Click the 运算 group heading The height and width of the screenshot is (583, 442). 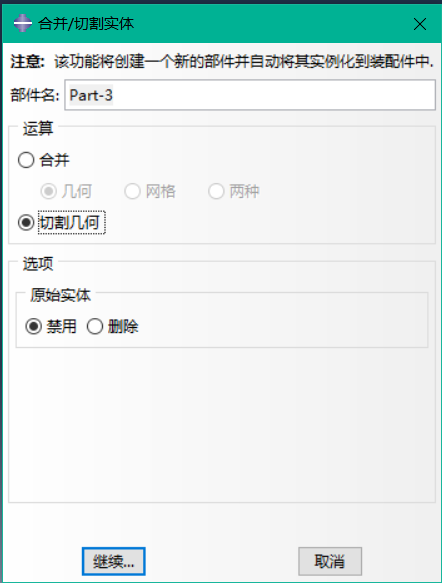pos(38,129)
